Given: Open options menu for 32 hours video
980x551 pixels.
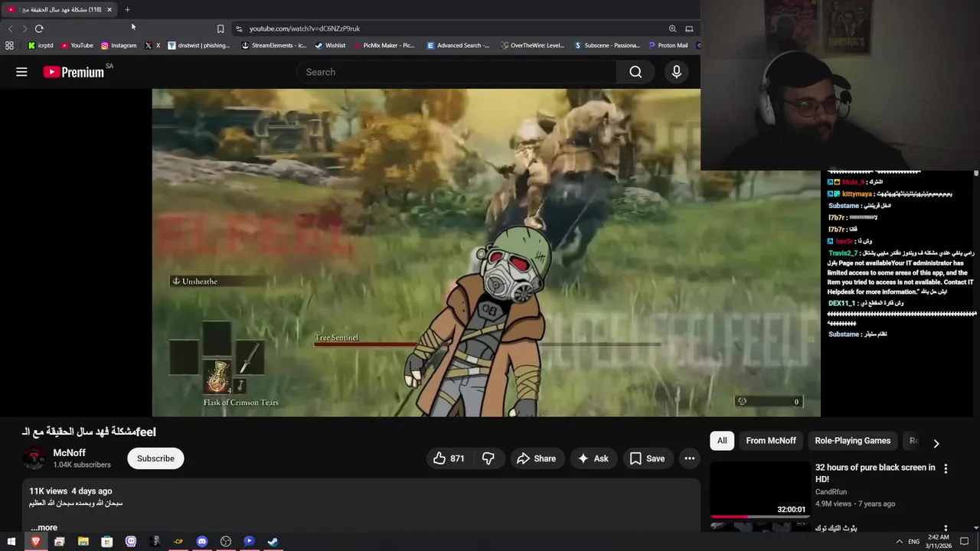Looking at the screenshot, I should point(946,468).
